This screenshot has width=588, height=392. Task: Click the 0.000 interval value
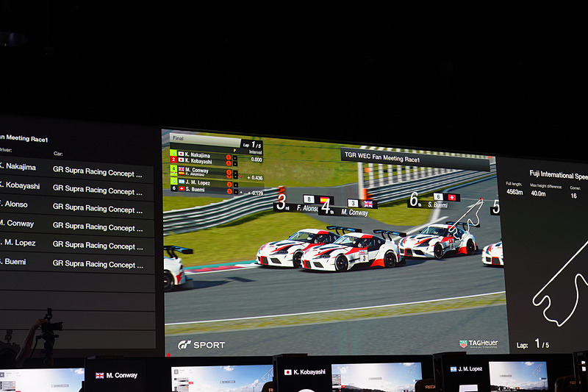point(257,160)
